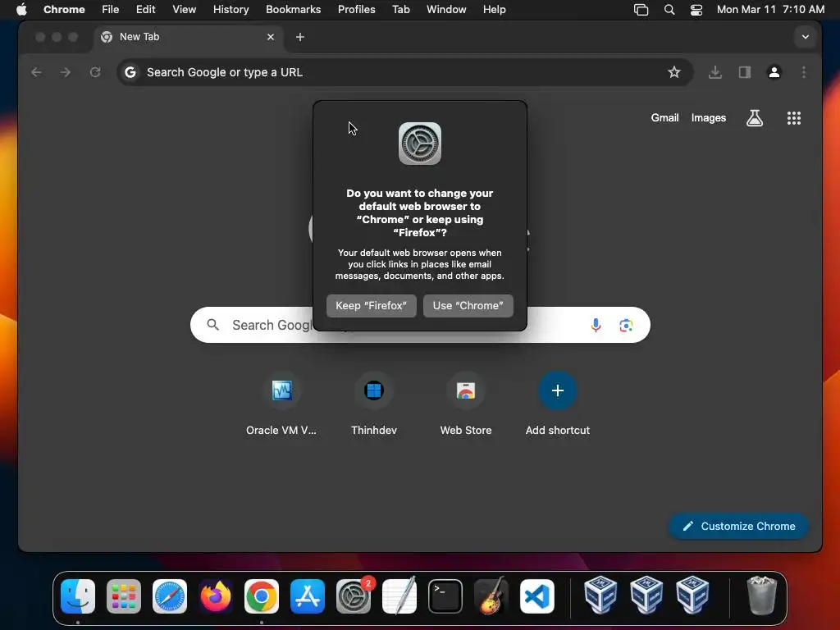
Task: Click Customize Chrome button
Action: point(739,527)
